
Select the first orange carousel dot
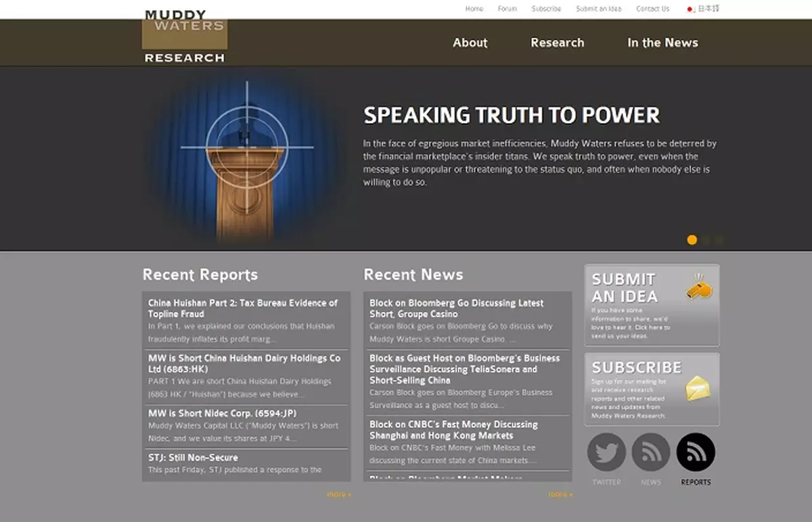pyautogui.click(x=692, y=239)
